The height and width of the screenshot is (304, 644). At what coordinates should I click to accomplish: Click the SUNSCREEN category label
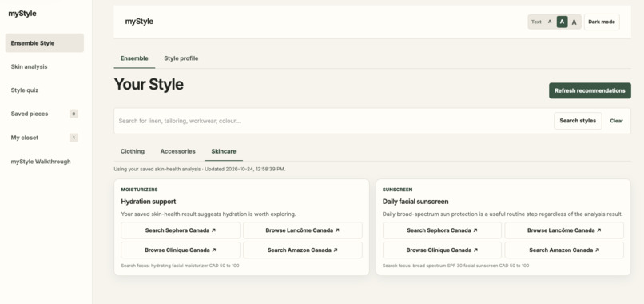tap(397, 190)
